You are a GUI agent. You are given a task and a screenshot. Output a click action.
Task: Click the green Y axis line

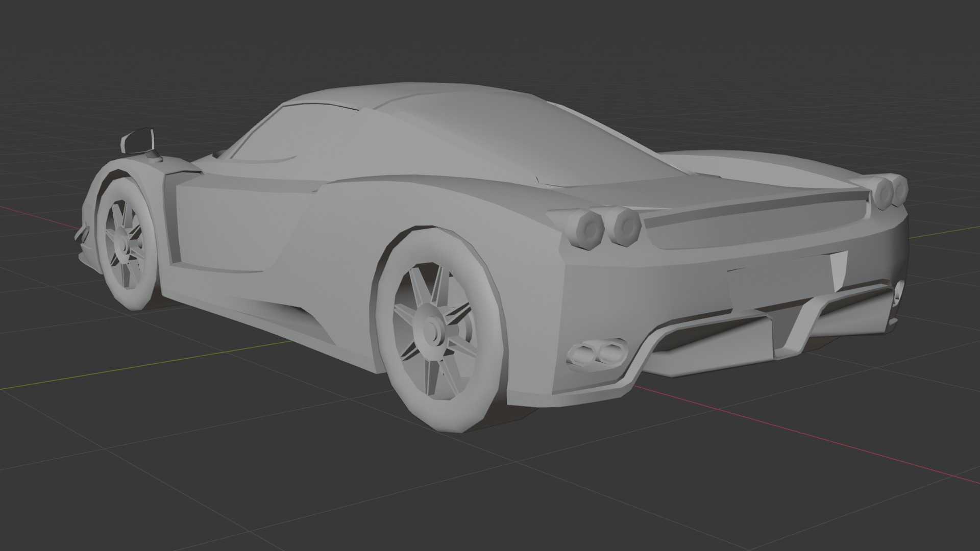[x=153, y=363]
